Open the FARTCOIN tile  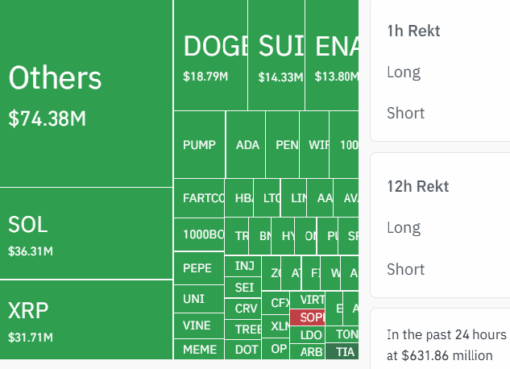pos(199,198)
